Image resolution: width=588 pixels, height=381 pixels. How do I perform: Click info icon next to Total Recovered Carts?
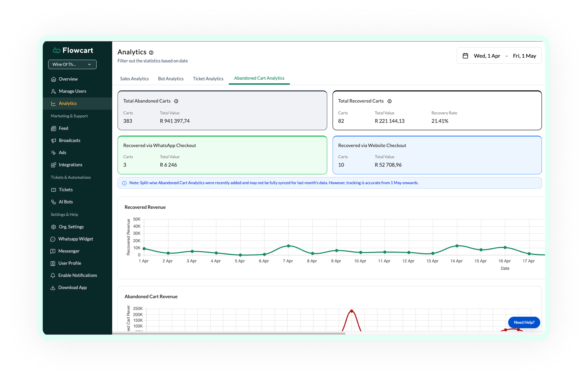coord(389,101)
